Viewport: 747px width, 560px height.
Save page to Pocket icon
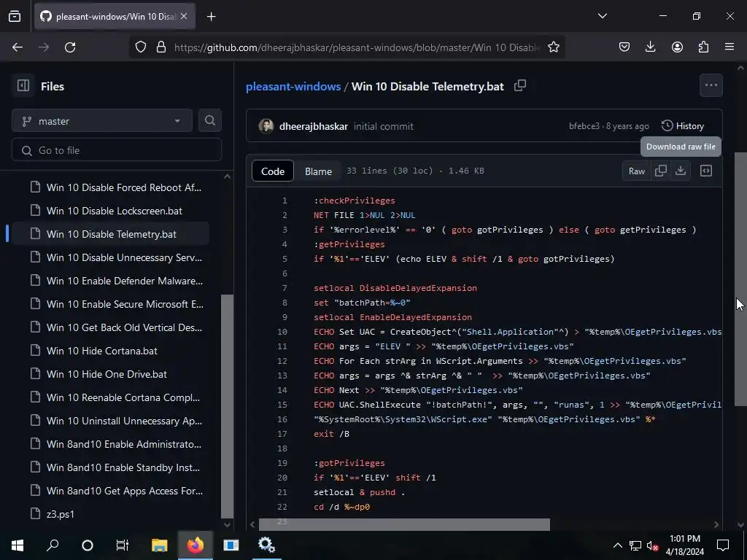pos(624,47)
